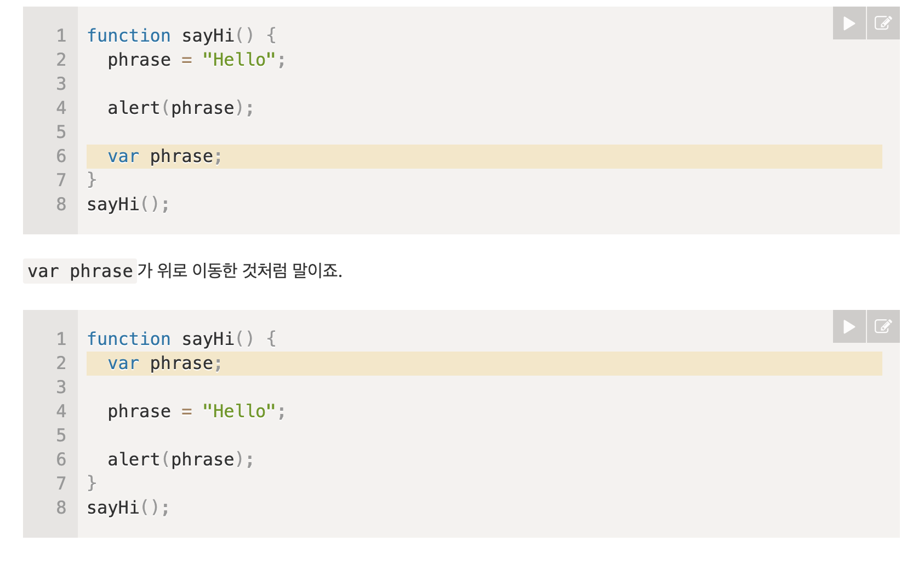Image resolution: width=924 pixels, height=564 pixels.
Task: Edit the second code snippet in sandbox
Action: [x=882, y=326]
